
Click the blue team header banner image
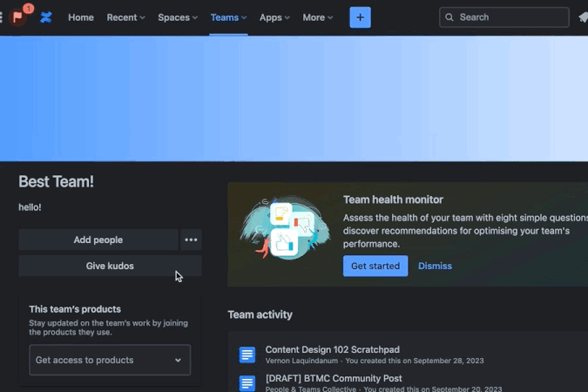coord(294,98)
